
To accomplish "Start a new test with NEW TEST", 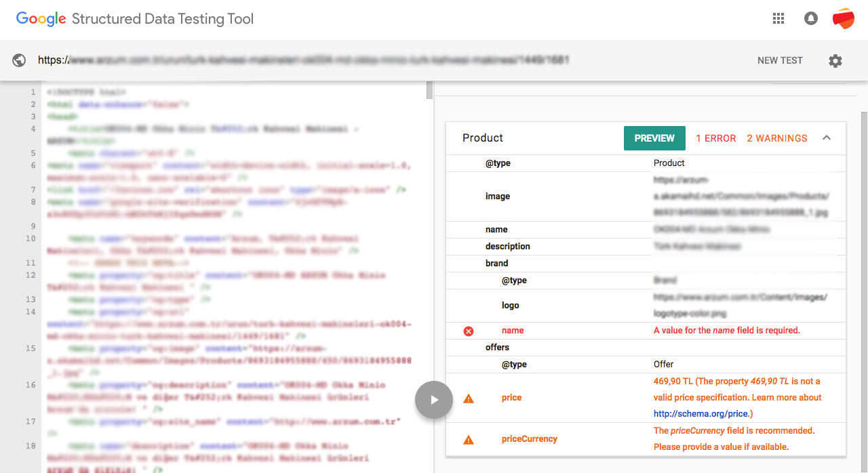I will point(780,60).
